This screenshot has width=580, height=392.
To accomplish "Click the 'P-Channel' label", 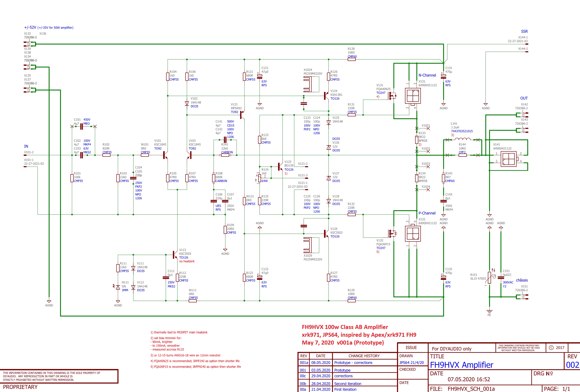I will pos(427,213).
